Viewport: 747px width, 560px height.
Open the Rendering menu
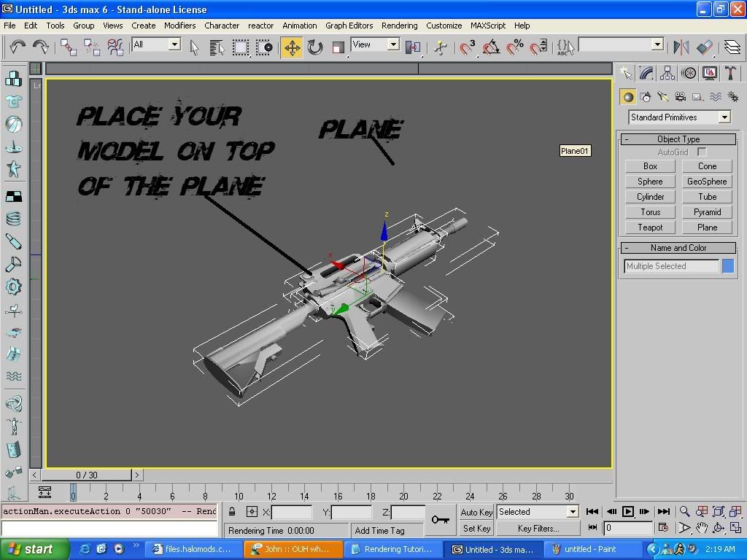(x=399, y=26)
